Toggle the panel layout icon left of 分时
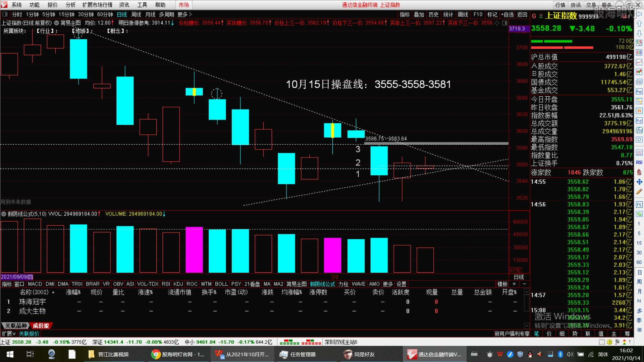Viewport: 644px width, 362px height. [5, 14]
